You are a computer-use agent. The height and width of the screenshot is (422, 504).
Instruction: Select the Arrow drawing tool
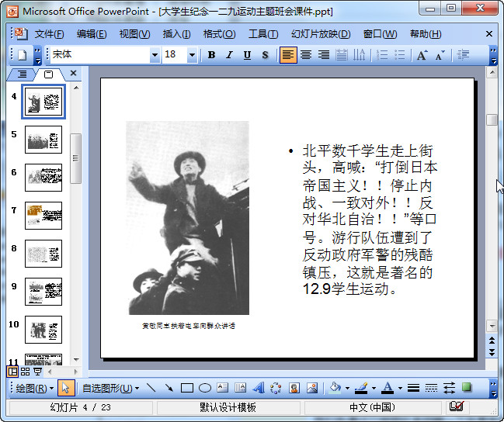pos(169,388)
